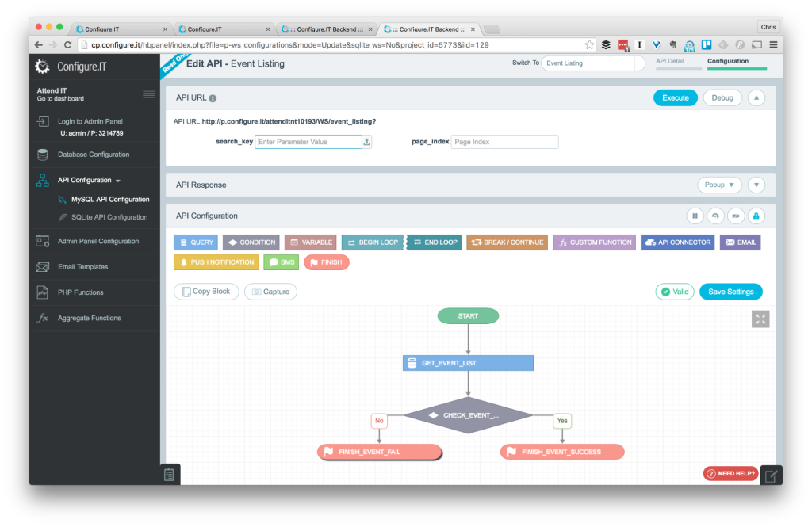Viewport: 812px width, 527px height.
Task: Open PHP Functions section
Action: [80, 292]
